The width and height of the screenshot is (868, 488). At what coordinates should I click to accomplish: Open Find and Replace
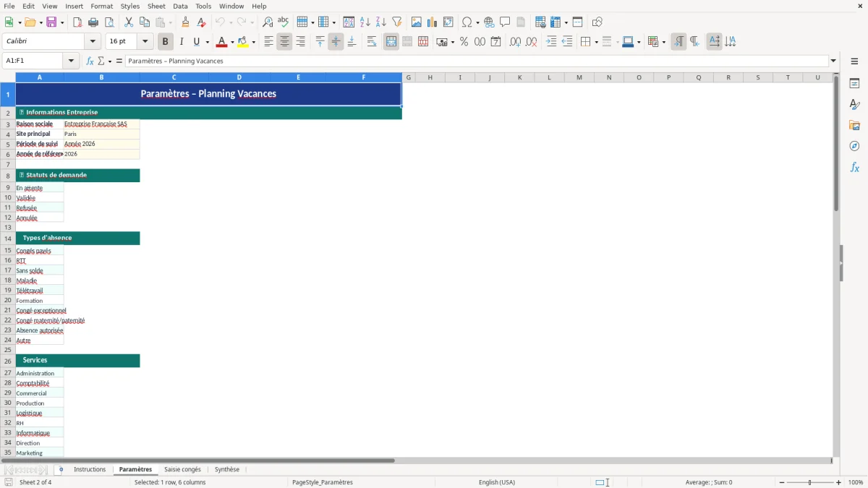268,22
